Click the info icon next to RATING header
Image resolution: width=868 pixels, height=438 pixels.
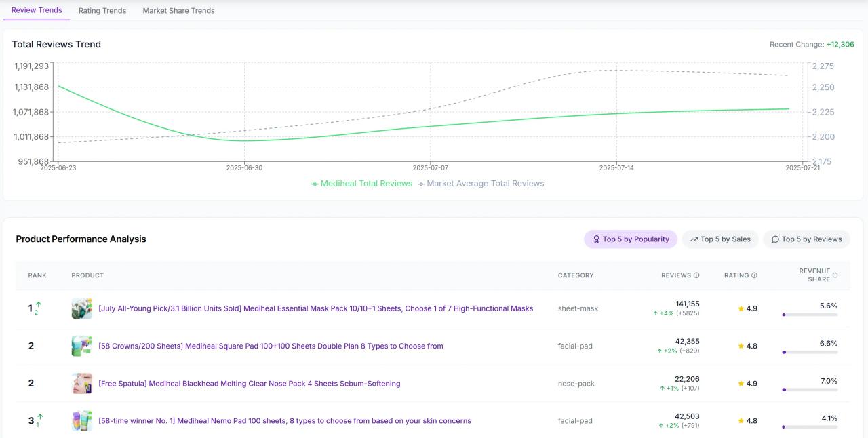point(754,275)
